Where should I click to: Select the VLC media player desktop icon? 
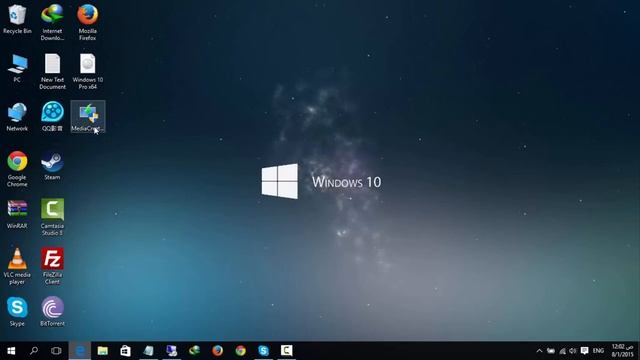pyautogui.click(x=17, y=266)
